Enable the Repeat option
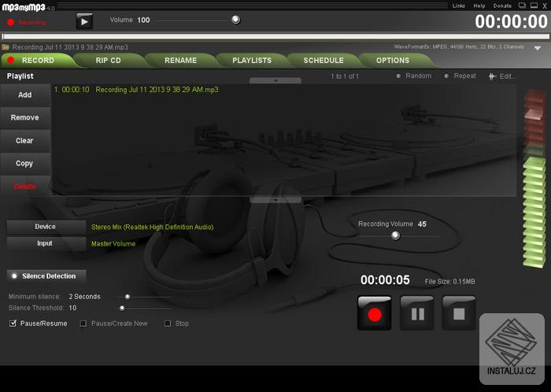This screenshot has height=392, width=551. (x=460, y=76)
